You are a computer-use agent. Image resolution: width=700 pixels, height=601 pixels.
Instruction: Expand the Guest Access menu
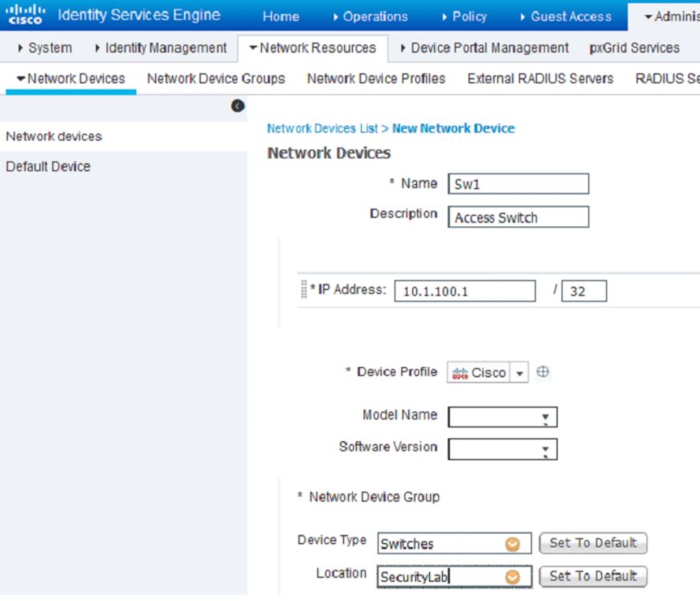point(566,17)
